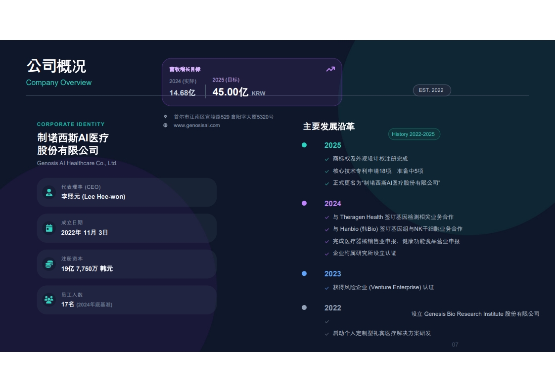Click the CORPORATE IDENTITY label

[71, 124]
